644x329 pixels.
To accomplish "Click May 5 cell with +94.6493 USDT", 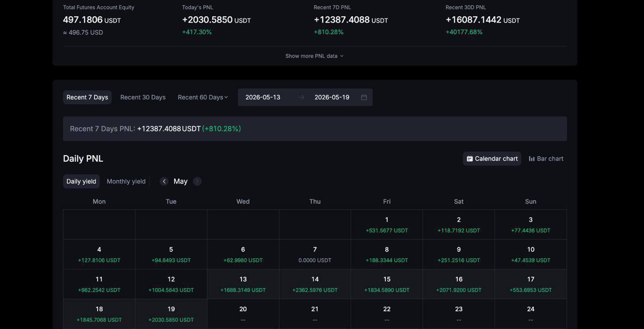I will (171, 254).
